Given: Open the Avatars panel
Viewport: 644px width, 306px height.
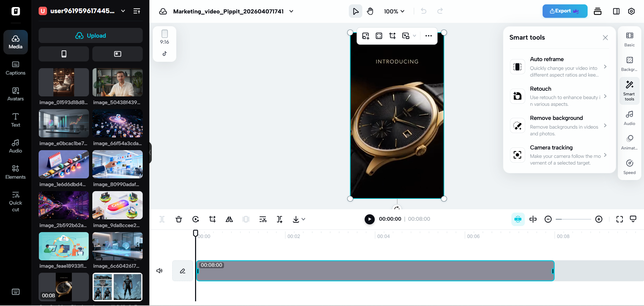Looking at the screenshot, I should pos(15,94).
